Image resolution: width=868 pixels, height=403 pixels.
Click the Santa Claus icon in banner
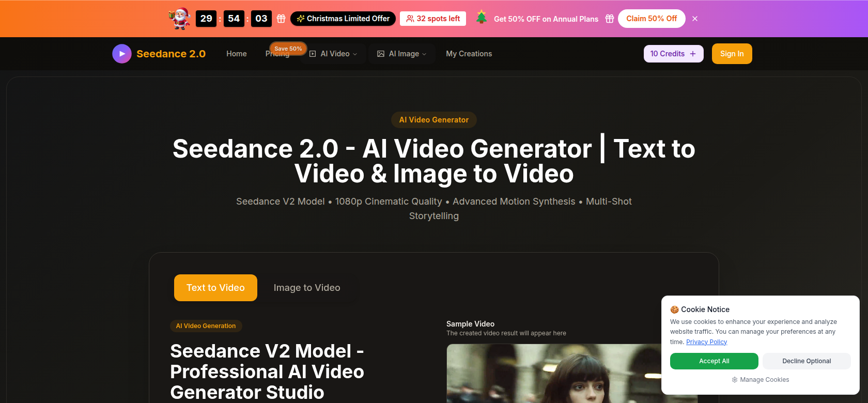[180, 19]
